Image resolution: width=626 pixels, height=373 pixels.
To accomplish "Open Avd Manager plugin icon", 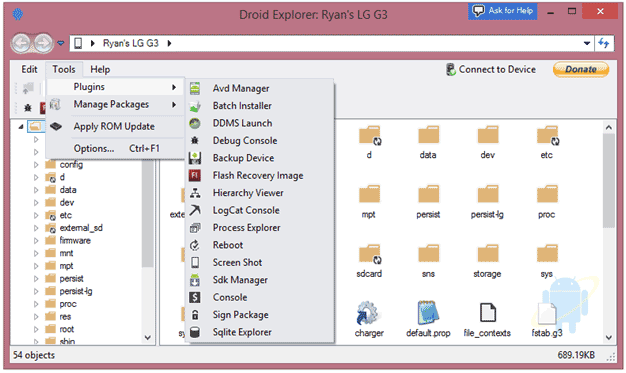I will [195, 88].
